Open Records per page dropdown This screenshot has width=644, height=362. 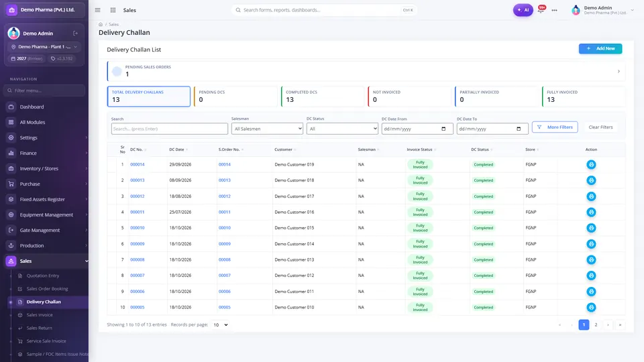[x=220, y=324]
